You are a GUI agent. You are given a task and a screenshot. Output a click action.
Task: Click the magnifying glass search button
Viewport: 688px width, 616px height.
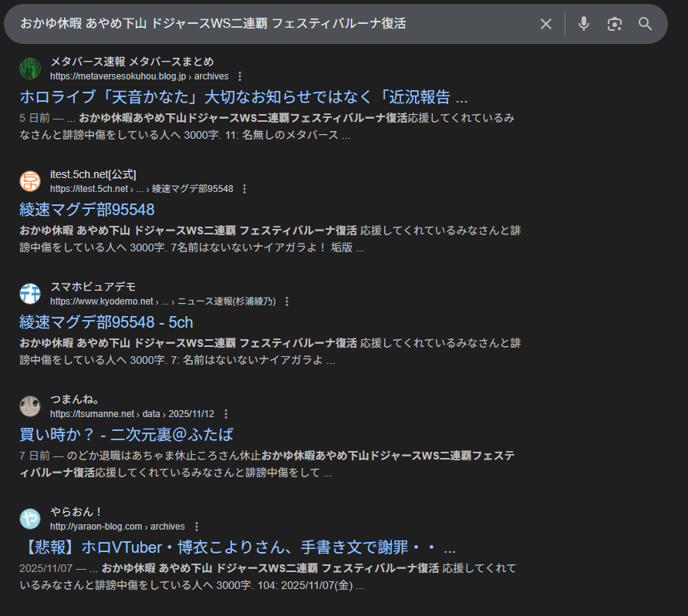pos(646,24)
